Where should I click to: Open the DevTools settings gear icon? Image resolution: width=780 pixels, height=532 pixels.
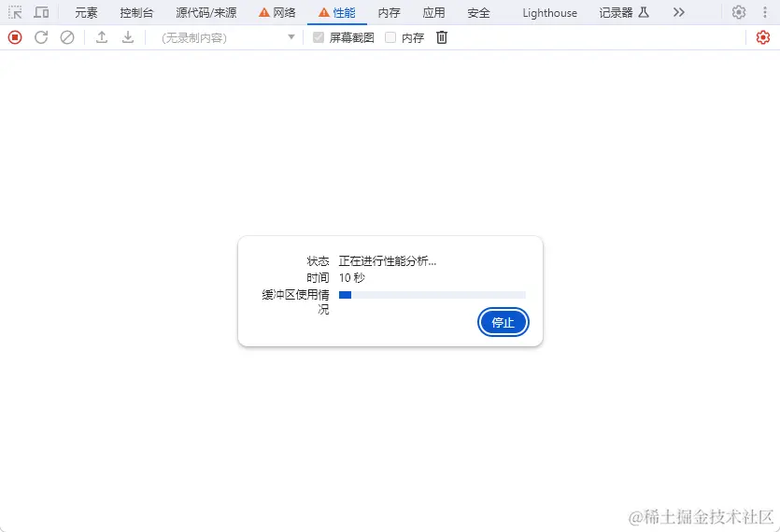pos(739,12)
